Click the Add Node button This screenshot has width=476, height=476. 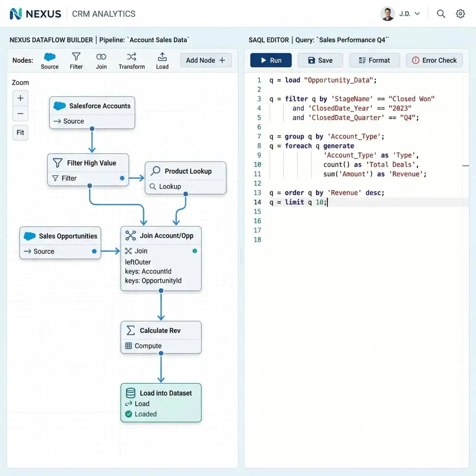[x=205, y=60]
